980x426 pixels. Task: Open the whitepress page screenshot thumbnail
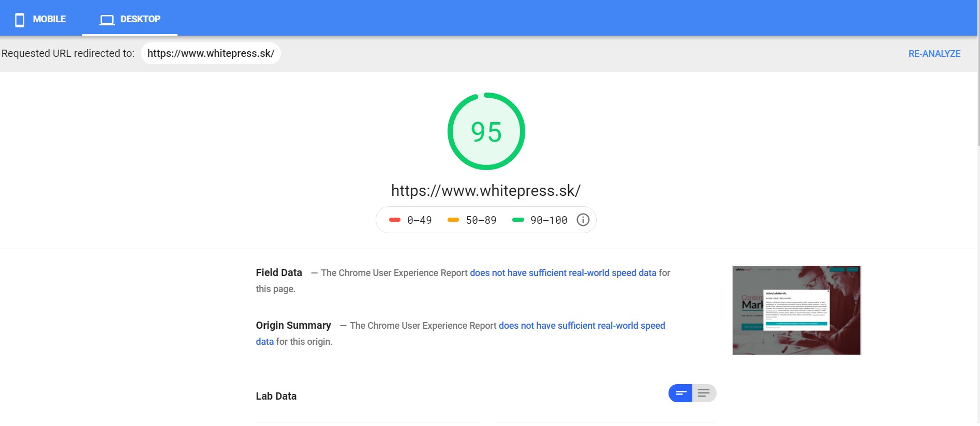(796, 310)
